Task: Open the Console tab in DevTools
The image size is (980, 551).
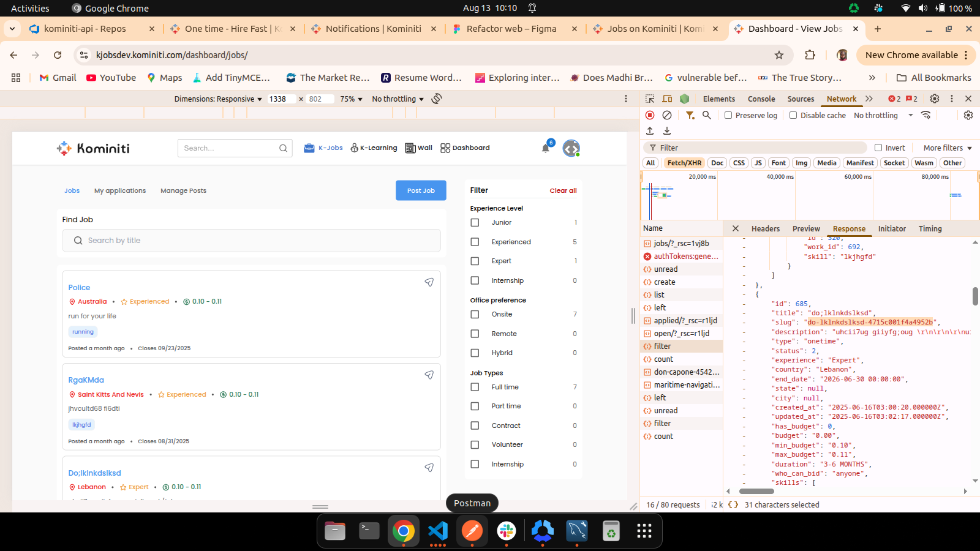Action: pyautogui.click(x=761, y=99)
